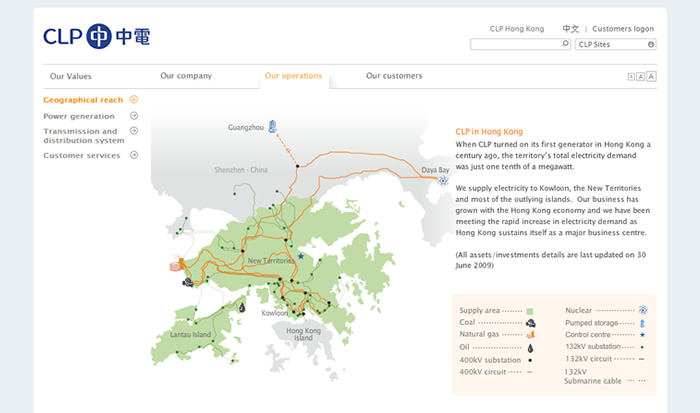This screenshot has height=413, width=700.
Task: Click the green Supply area legend swatch
Action: (530, 311)
